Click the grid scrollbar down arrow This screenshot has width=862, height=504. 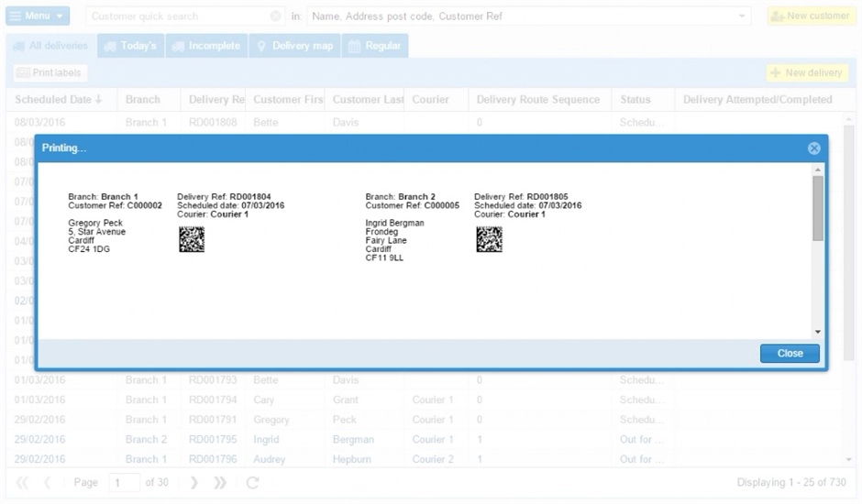tap(849, 459)
